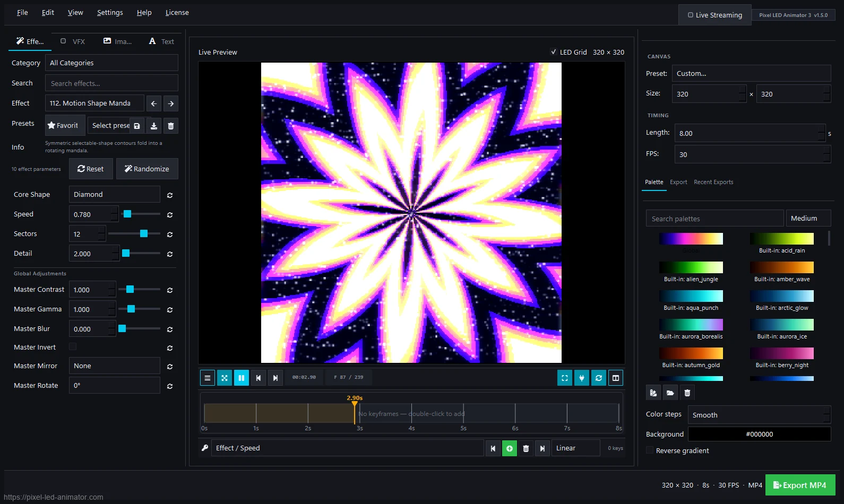Open keyframe interpolation Linear dropdown
The width and height of the screenshot is (844, 504).
click(x=576, y=448)
